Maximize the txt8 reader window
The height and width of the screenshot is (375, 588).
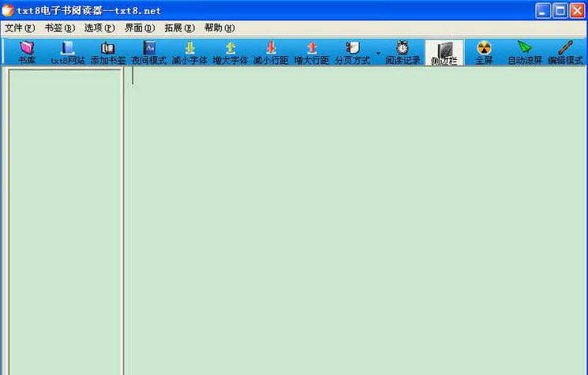(560, 10)
